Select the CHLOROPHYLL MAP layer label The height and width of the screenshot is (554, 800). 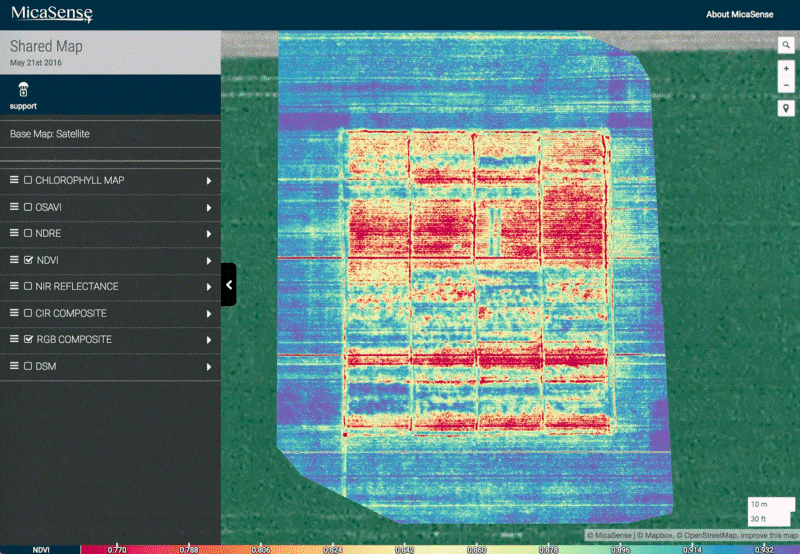[80, 180]
